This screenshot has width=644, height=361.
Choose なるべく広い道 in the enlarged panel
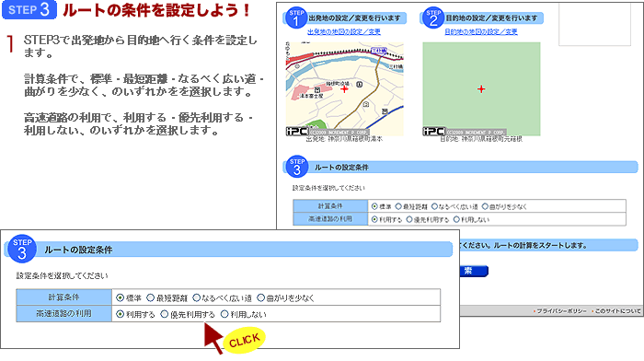[196, 297]
